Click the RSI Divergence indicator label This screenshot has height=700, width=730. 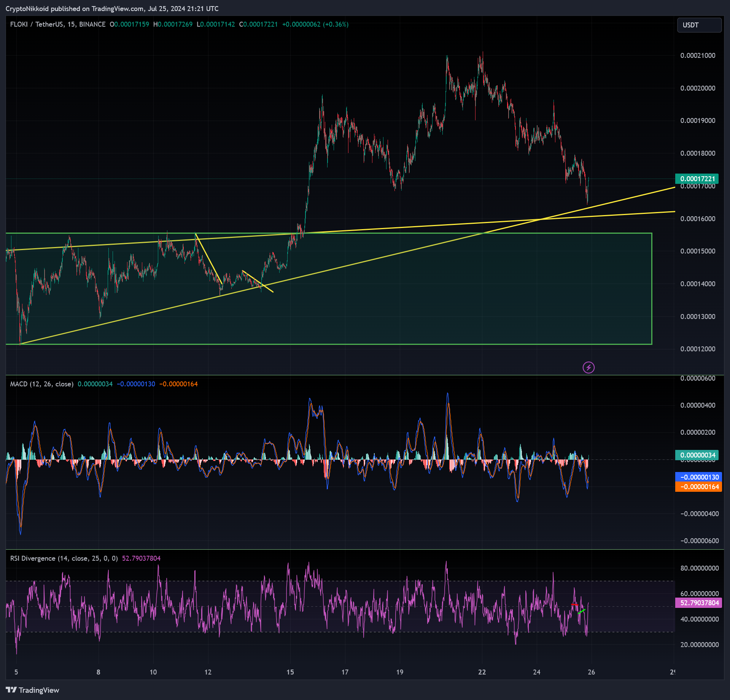coord(64,558)
